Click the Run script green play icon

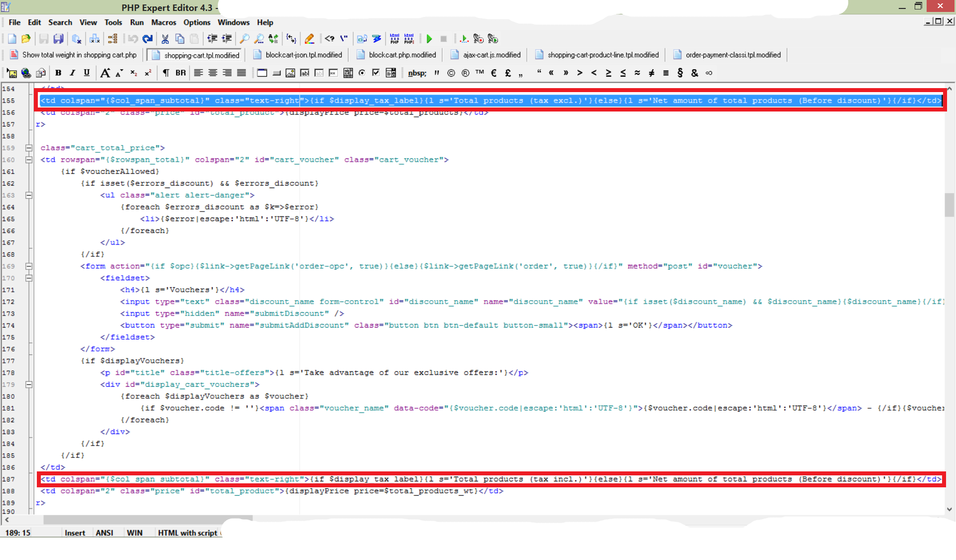click(429, 39)
